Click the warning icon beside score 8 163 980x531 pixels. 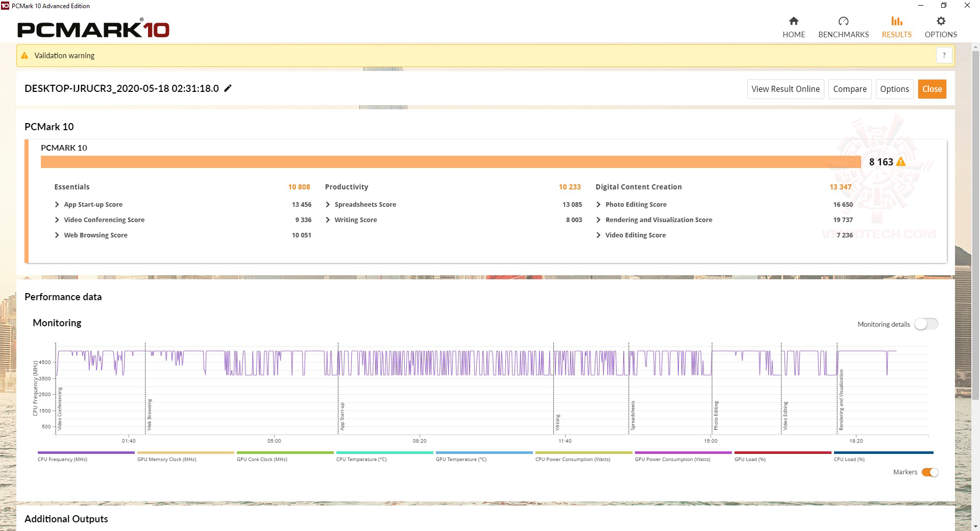pos(901,162)
